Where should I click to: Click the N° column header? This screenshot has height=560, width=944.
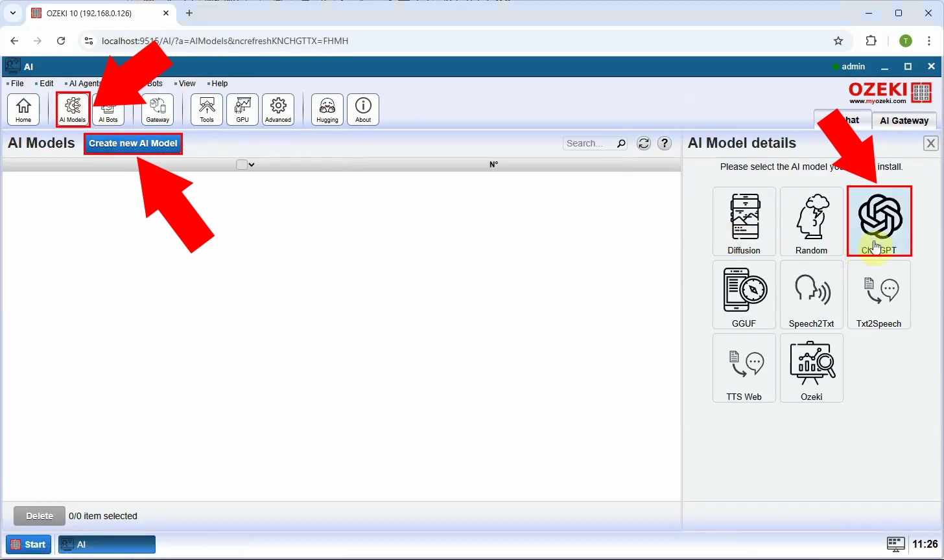click(x=493, y=165)
